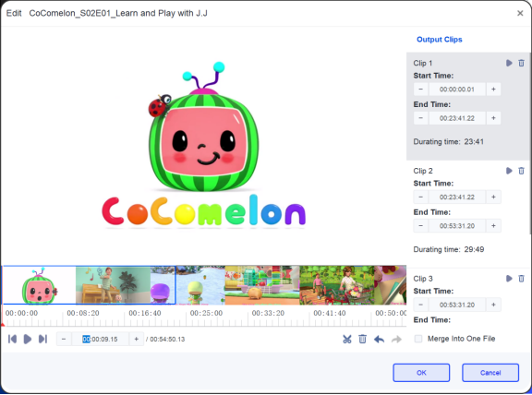Click the redo arrow icon
532x395 pixels.
396,339
